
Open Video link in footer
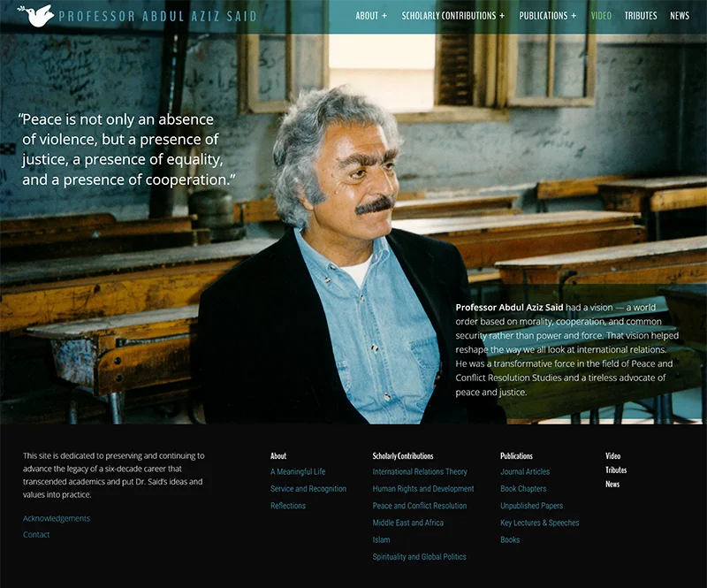coord(612,455)
